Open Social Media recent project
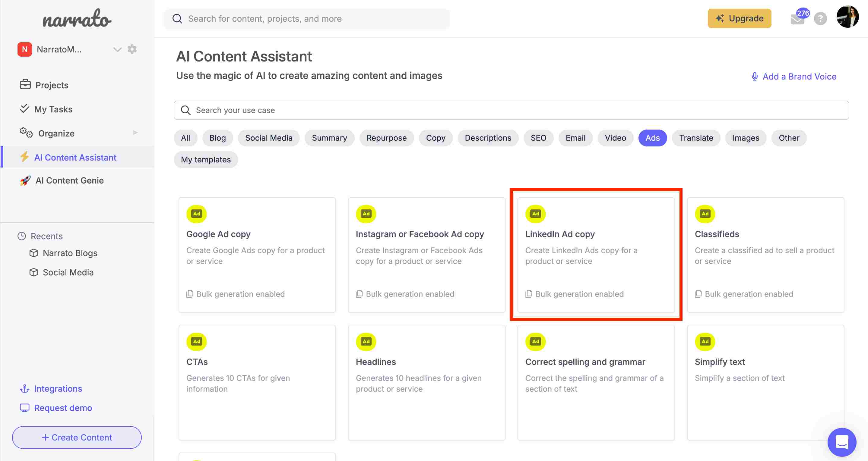Image resolution: width=868 pixels, height=461 pixels. [68, 272]
